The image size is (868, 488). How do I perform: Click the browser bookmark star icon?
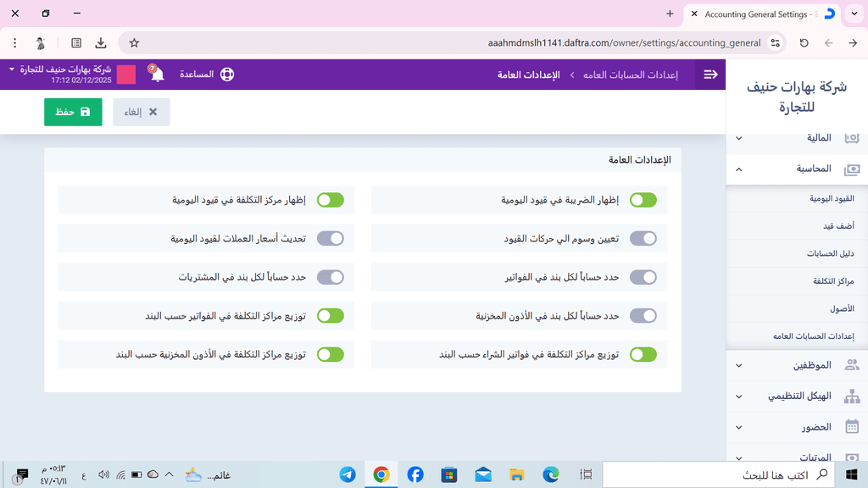[134, 43]
